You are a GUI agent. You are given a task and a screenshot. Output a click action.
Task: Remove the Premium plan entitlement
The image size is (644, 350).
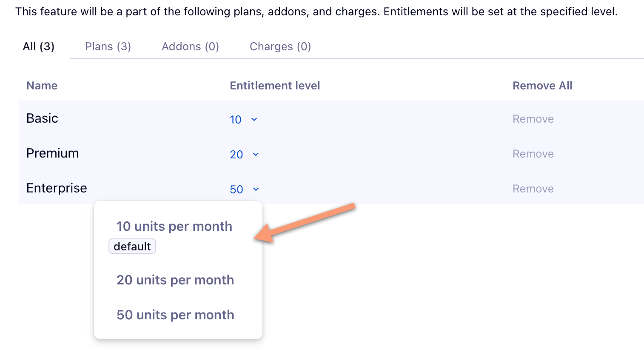point(533,154)
